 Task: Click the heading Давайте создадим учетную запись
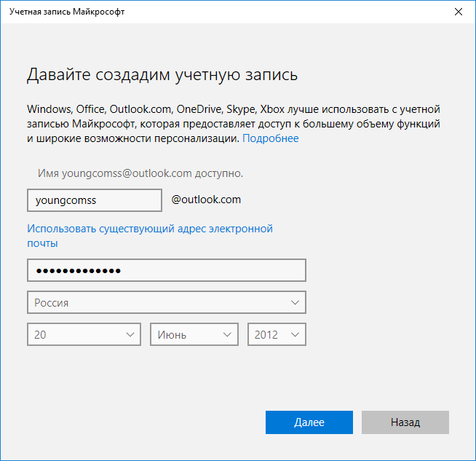(162, 75)
